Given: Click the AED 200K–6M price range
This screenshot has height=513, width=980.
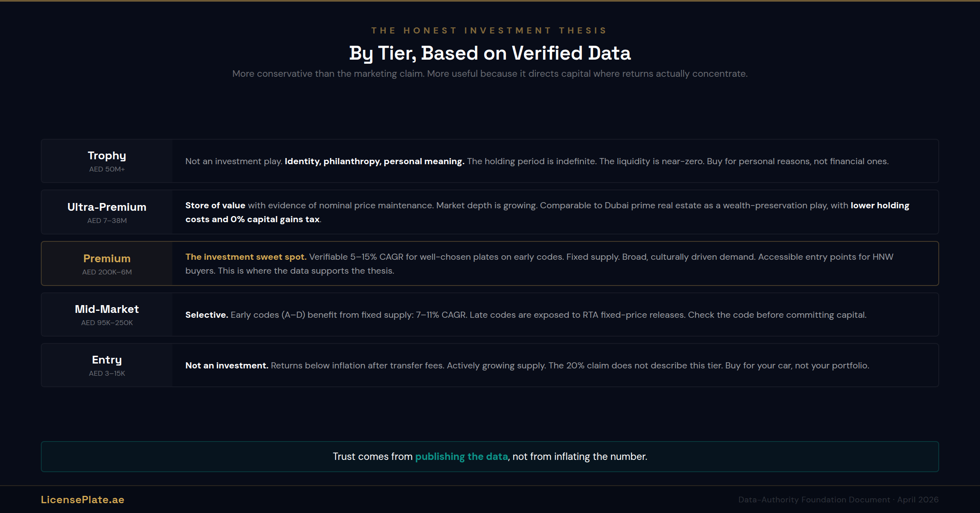Looking at the screenshot, I should coord(107,272).
